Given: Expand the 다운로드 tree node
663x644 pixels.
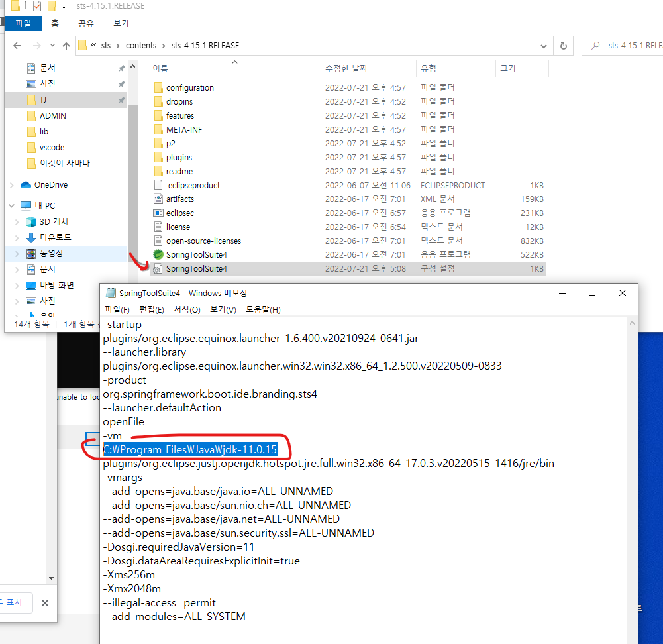Looking at the screenshot, I should (x=17, y=238).
